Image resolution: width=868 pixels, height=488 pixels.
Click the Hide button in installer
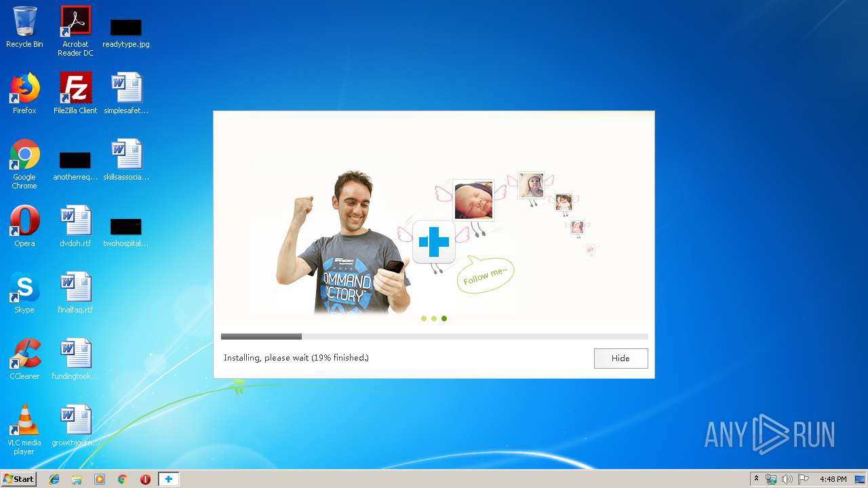[620, 358]
